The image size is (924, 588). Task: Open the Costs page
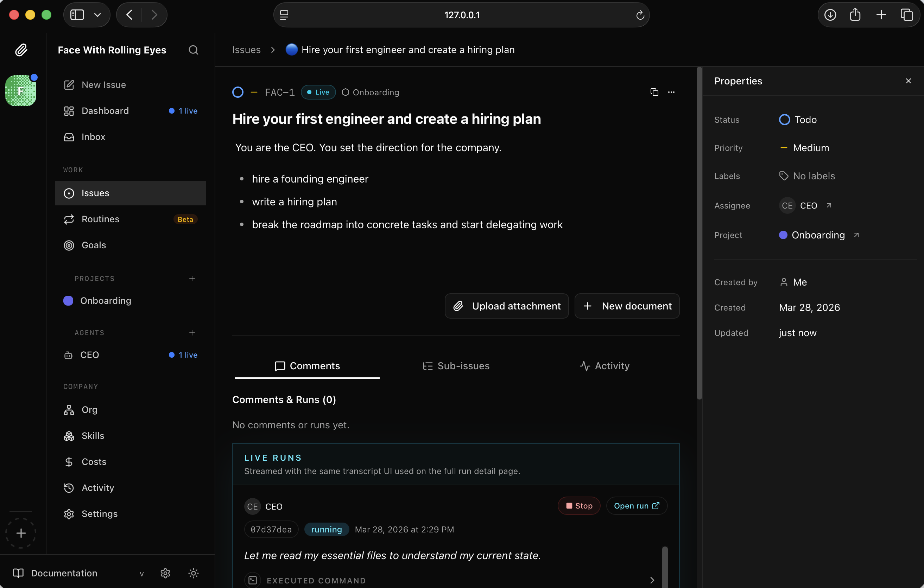pyautogui.click(x=94, y=462)
